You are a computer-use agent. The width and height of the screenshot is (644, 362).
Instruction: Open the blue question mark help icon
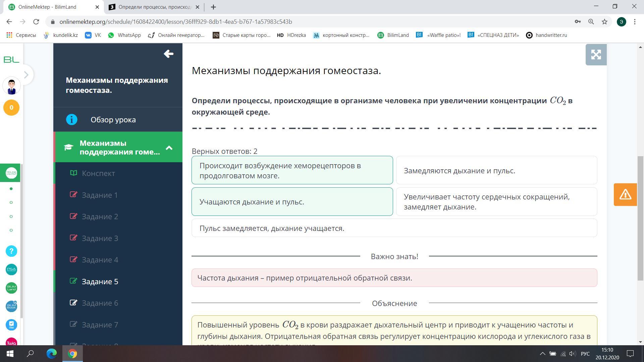click(11, 251)
